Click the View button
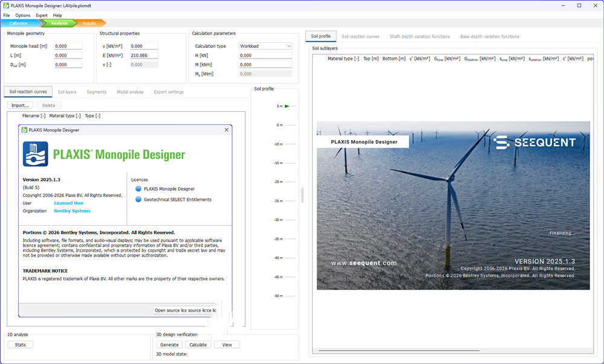The image size is (604, 364). click(227, 345)
